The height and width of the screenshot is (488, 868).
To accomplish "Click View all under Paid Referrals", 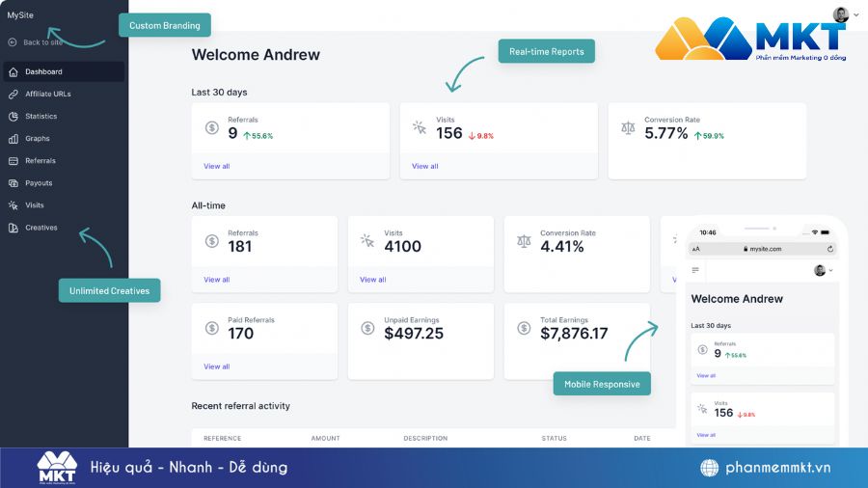I will [216, 366].
